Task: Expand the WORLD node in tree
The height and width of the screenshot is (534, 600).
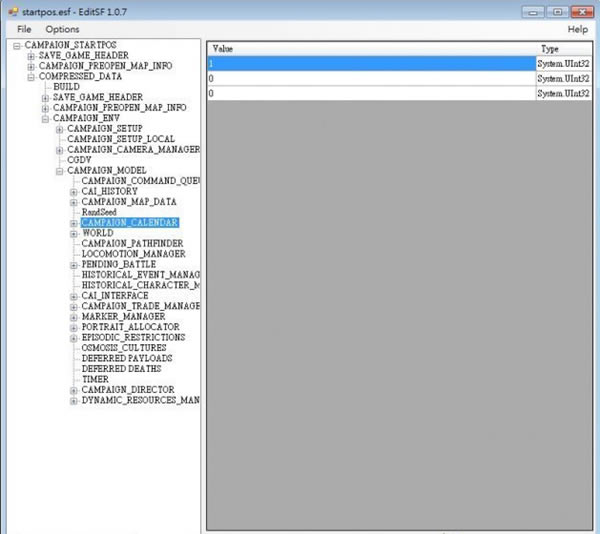Action: click(x=74, y=233)
